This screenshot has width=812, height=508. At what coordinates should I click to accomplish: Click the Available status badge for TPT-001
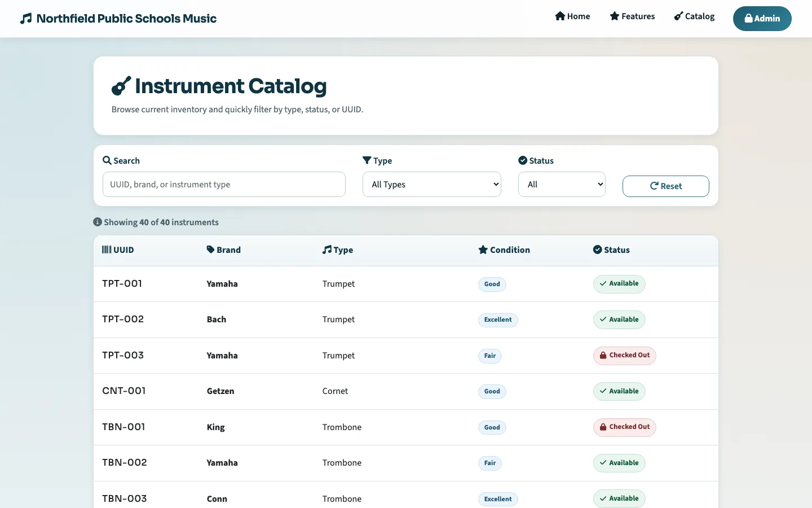point(619,284)
